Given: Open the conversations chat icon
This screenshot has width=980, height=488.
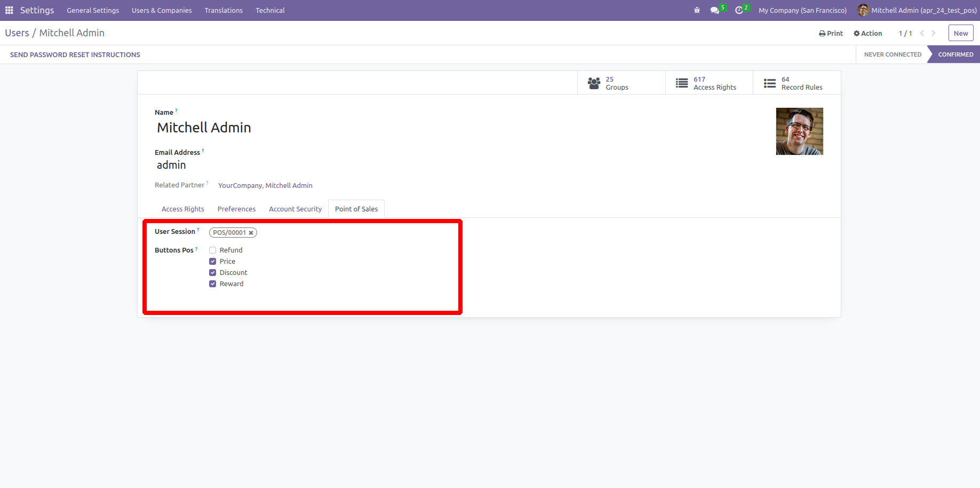Looking at the screenshot, I should [714, 10].
